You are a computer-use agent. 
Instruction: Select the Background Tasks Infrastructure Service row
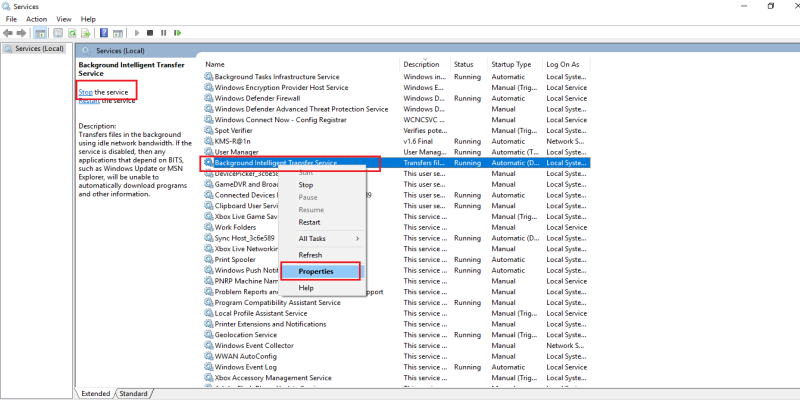(x=396, y=77)
